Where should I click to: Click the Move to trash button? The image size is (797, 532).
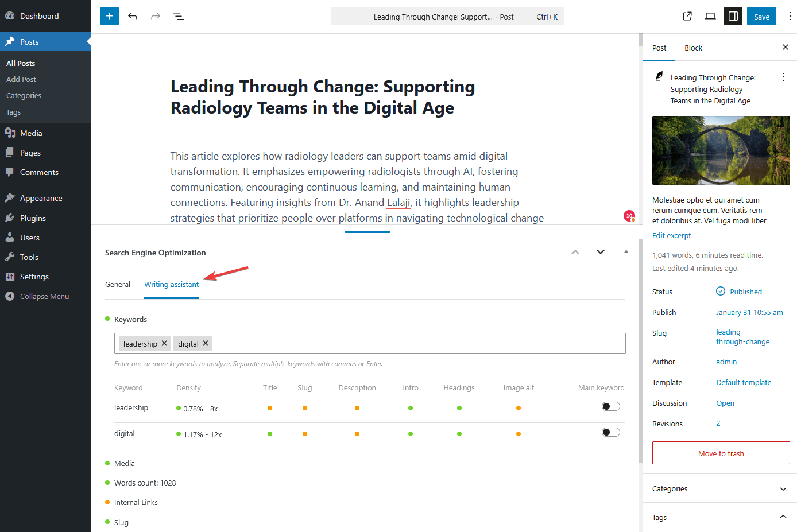pyautogui.click(x=721, y=453)
